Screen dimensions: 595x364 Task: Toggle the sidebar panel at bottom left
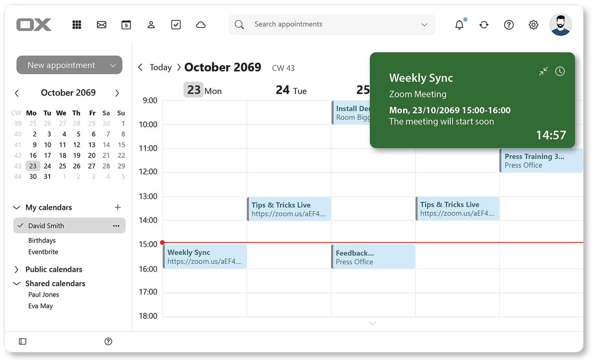(x=22, y=341)
